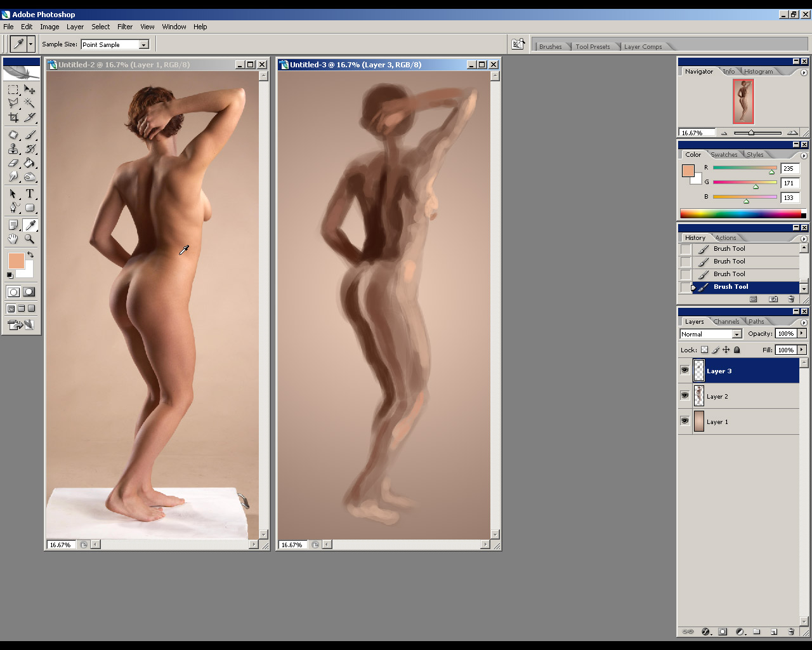
Task: Open the Normal blend mode dropdown
Action: pyautogui.click(x=737, y=334)
